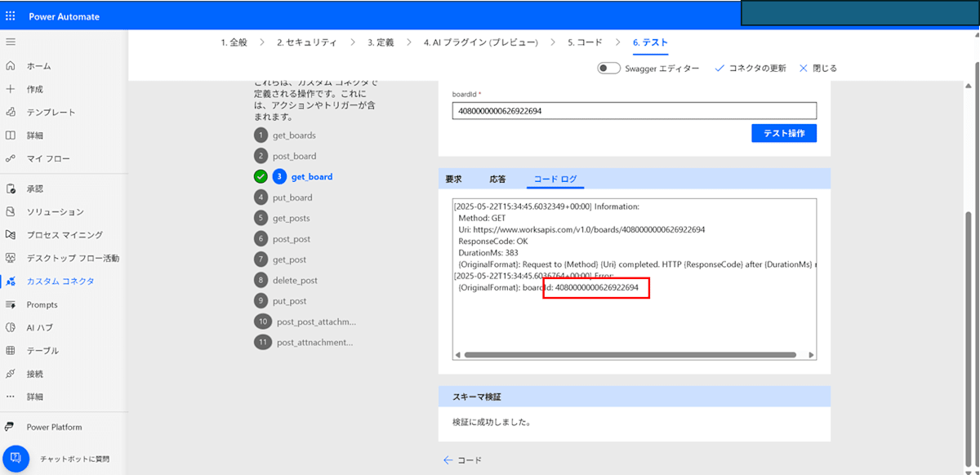The image size is (980, 475).
Task: Click the テスト操作 button
Action: pos(784,133)
